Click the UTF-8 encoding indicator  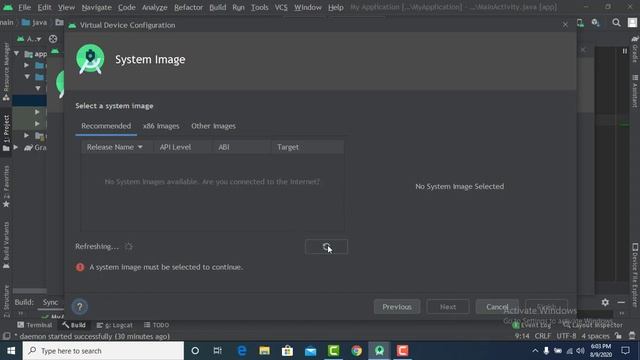[x=566, y=336]
